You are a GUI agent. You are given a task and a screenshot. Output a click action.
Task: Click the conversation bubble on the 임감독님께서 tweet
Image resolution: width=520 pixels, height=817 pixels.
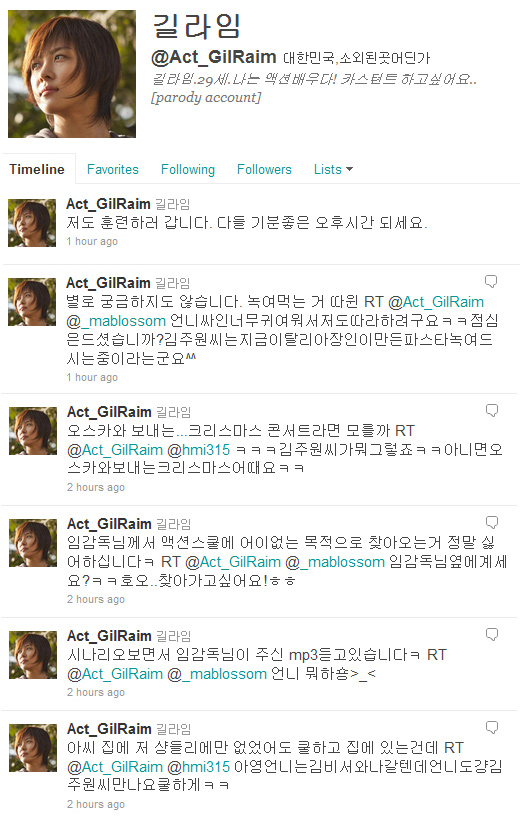pyautogui.click(x=492, y=523)
